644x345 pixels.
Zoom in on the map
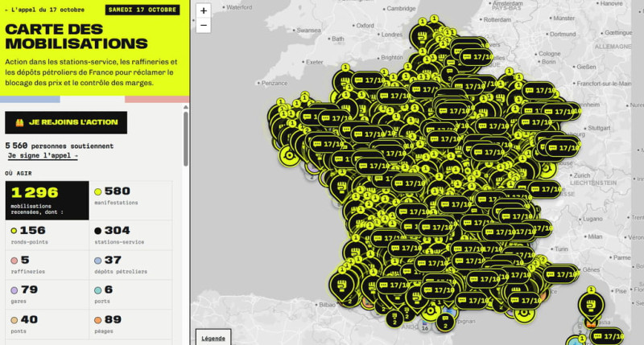(x=204, y=11)
